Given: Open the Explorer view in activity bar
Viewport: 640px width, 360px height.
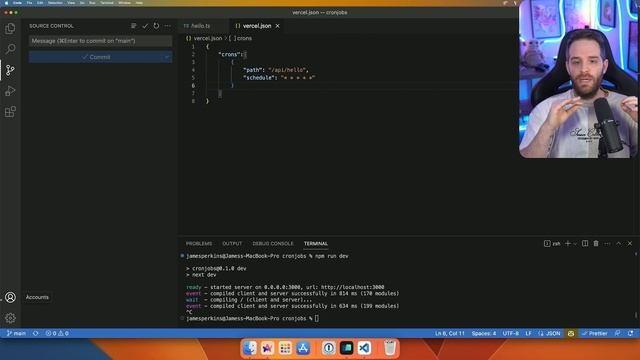Looking at the screenshot, I should tap(10, 28).
